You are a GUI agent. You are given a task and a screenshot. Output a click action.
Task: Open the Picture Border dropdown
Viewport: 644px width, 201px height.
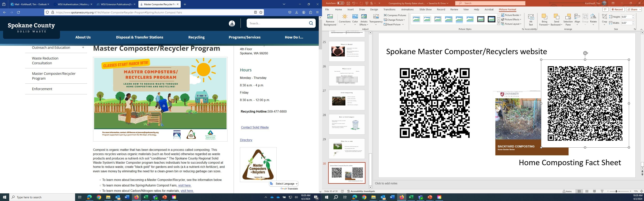(511, 15)
